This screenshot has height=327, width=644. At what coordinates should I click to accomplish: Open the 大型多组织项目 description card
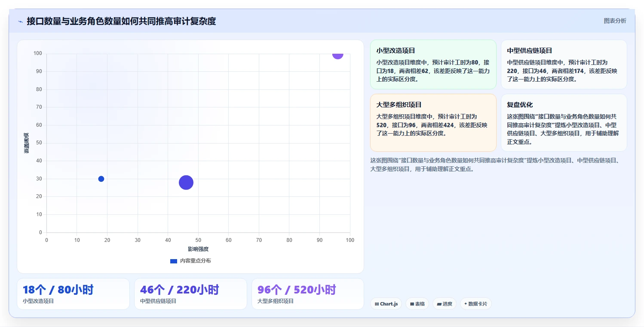[x=433, y=123]
